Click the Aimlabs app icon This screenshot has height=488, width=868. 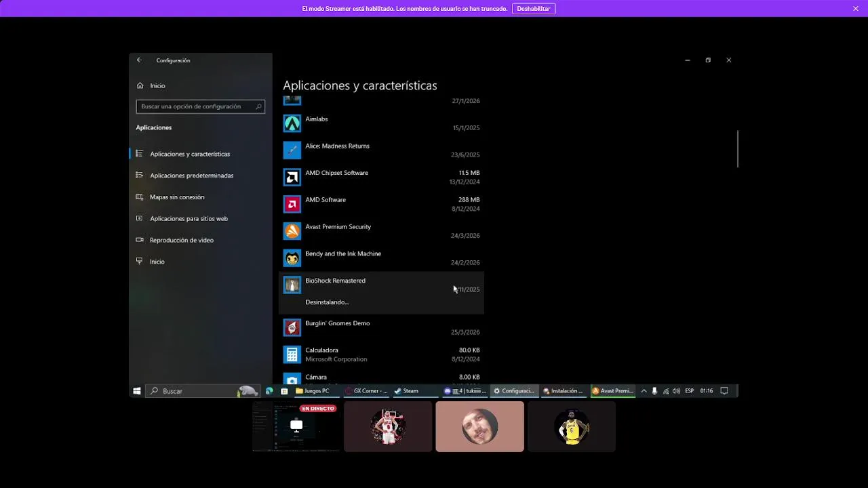click(x=292, y=123)
